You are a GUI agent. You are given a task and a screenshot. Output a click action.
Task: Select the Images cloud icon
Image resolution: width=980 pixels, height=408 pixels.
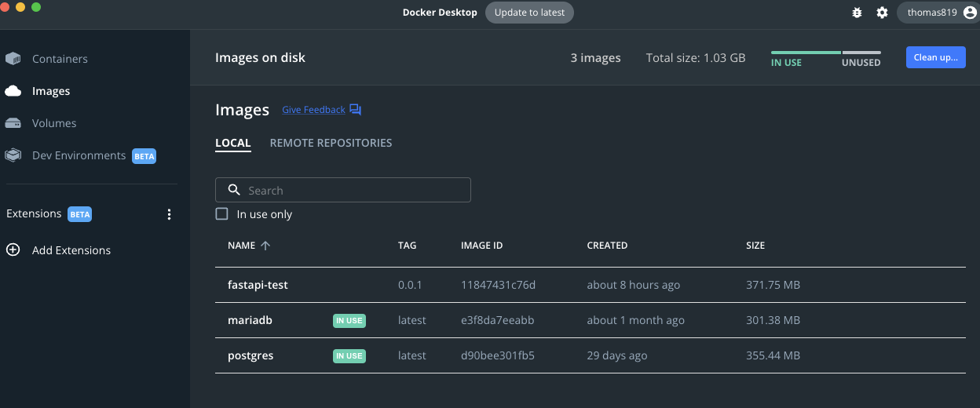[x=13, y=91]
